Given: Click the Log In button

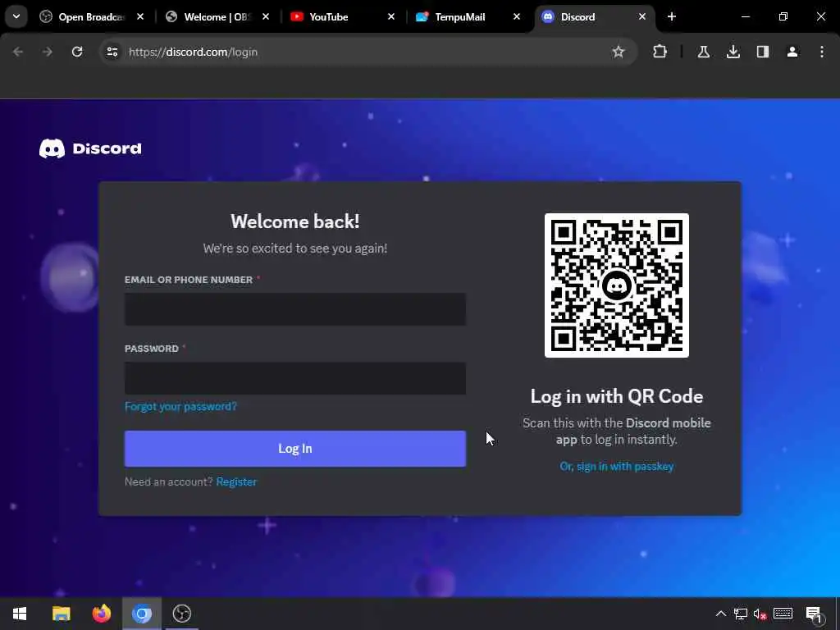Looking at the screenshot, I should 295,449.
